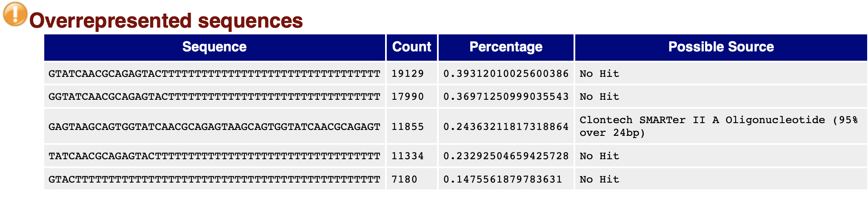The image size is (868, 197).
Task: Click the count value 19129
Action: (408, 74)
